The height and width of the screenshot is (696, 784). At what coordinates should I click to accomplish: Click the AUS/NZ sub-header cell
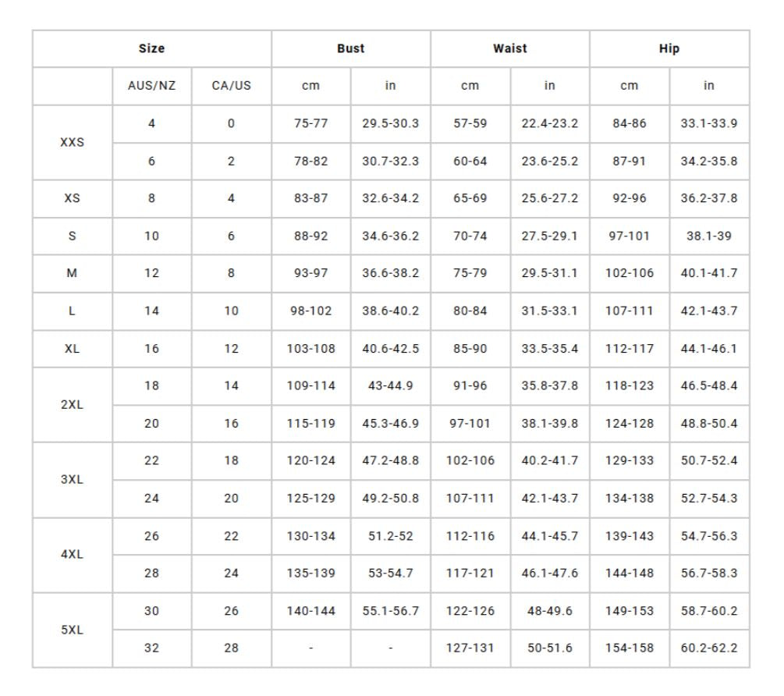(151, 86)
